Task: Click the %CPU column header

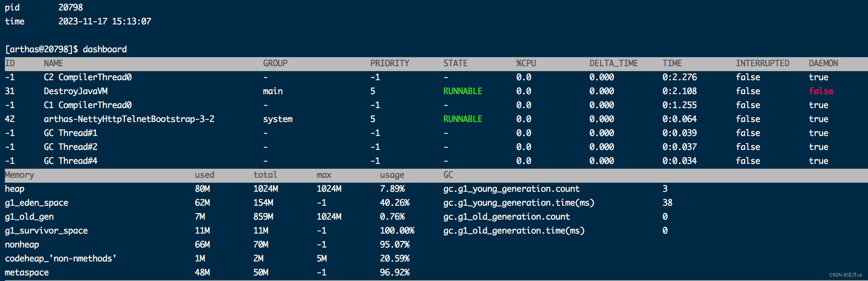Action: [x=526, y=63]
